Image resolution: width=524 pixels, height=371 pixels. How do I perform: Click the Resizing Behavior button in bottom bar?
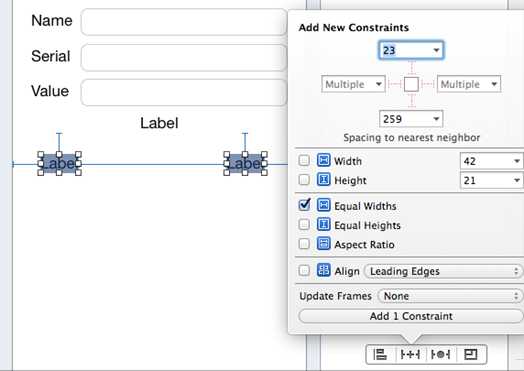(471, 354)
